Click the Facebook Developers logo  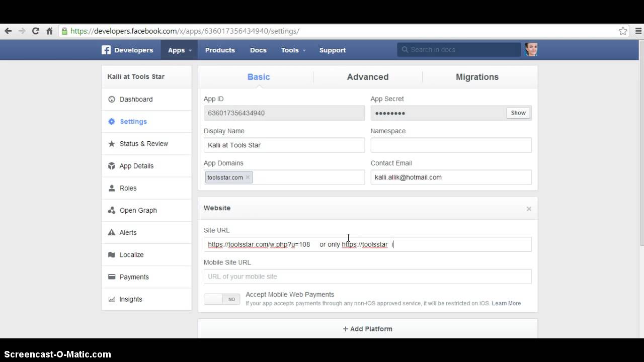(127, 50)
